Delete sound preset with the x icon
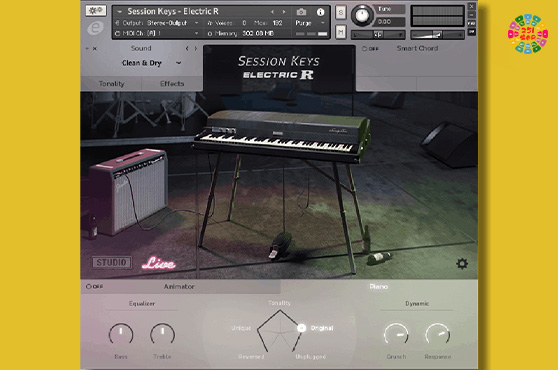The width and height of the screenshot is (558, 370). pos(95,48)
